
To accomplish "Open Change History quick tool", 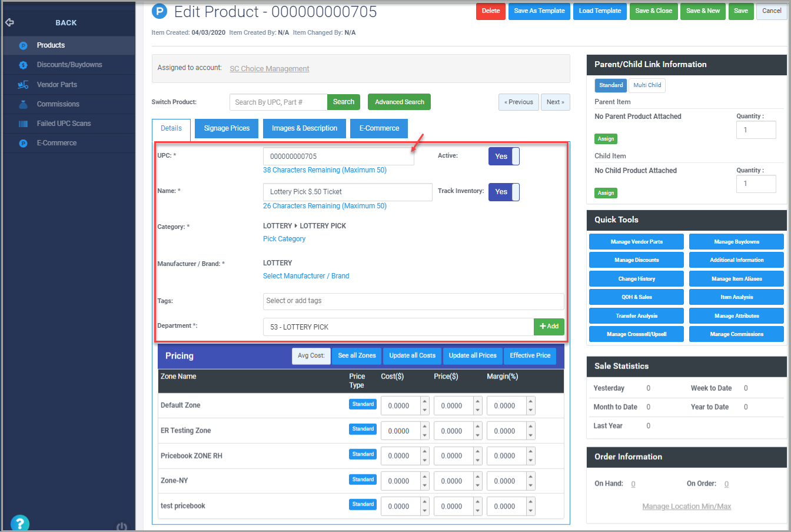I will 636,279.
